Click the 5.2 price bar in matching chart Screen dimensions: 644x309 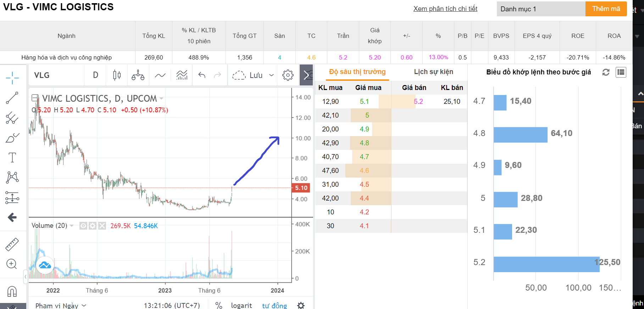pos(546,264)
